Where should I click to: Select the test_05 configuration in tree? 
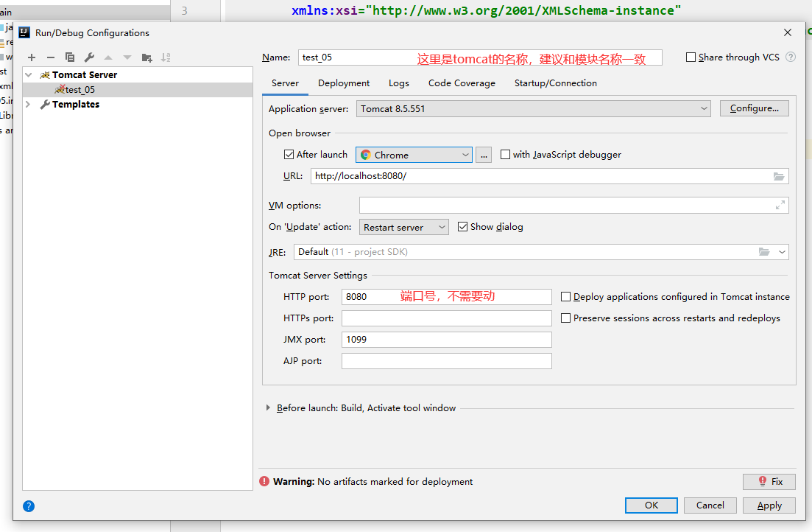[x=138, y=90]
